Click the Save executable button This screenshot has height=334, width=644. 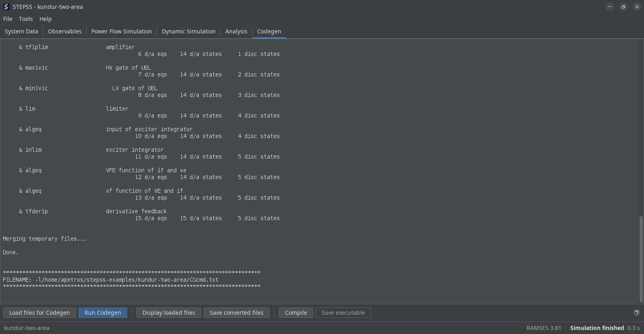coord(343,313)
